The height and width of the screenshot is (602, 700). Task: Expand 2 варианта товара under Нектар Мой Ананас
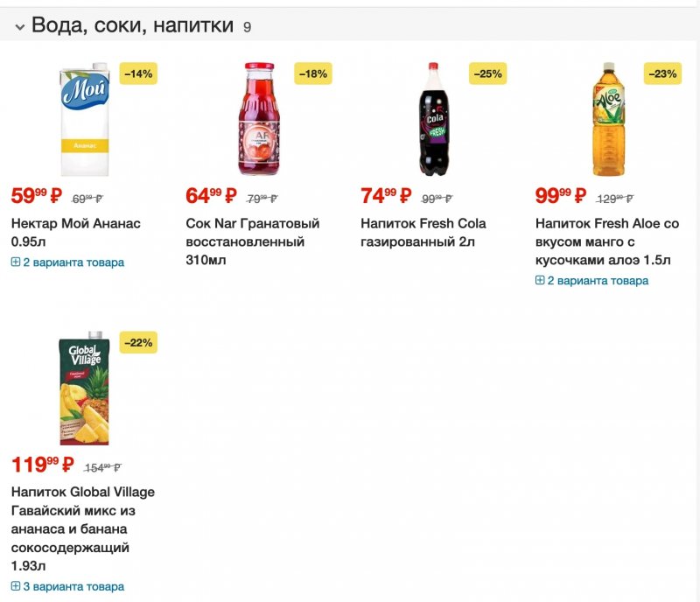(67, 262)
